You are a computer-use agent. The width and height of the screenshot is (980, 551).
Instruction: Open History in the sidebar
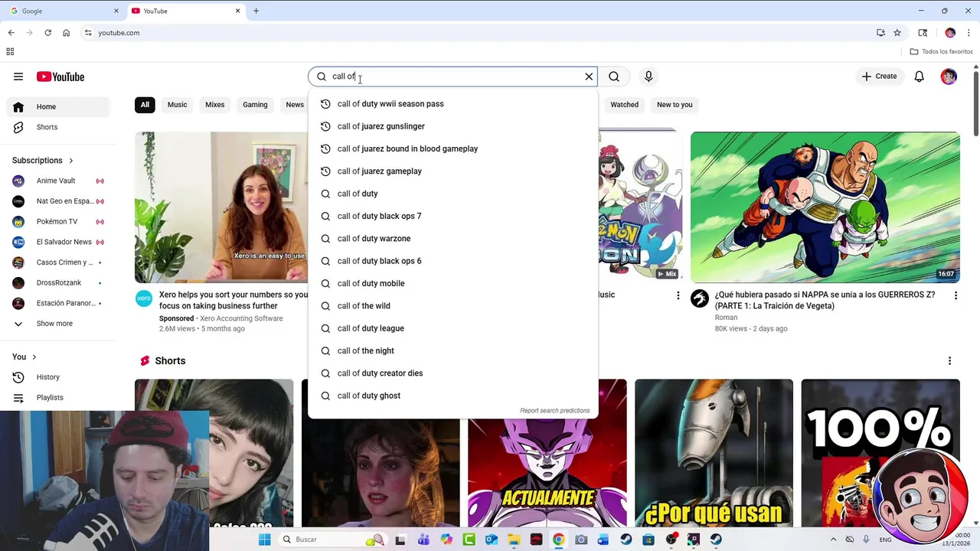tap(58, 377)
